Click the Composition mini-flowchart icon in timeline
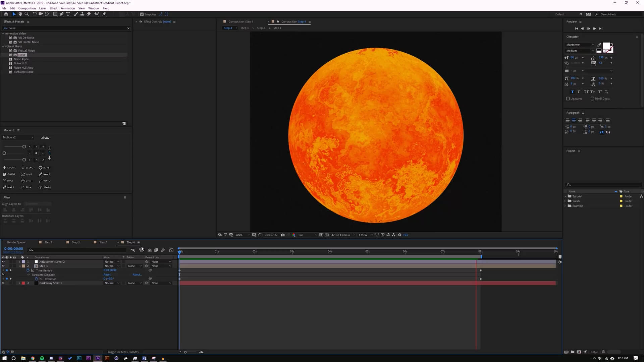Screen dimensions: 644x362 [x=132, y=250]
